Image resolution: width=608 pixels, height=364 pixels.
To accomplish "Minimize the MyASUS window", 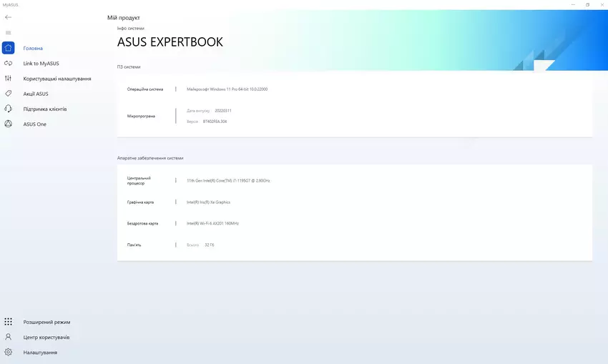I will 573,4.
